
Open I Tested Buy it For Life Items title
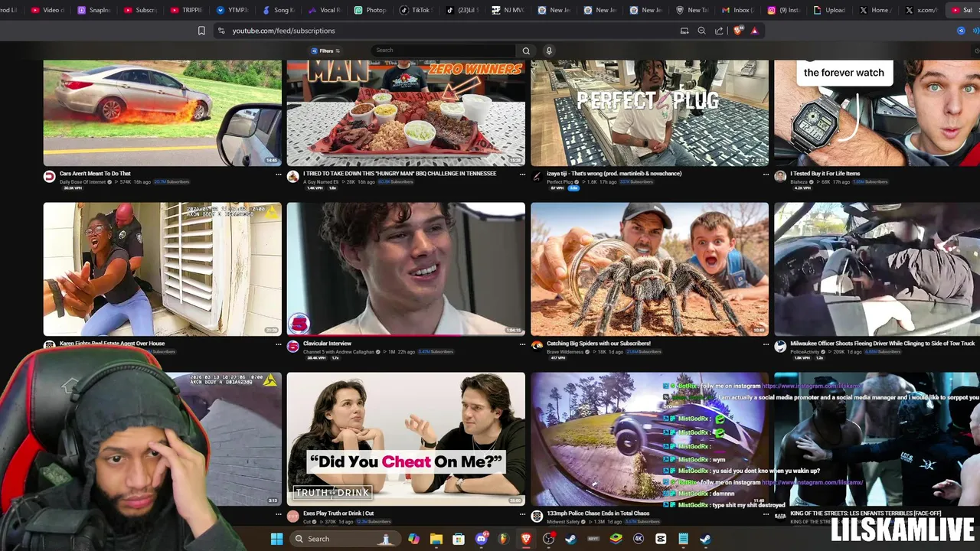825,174
